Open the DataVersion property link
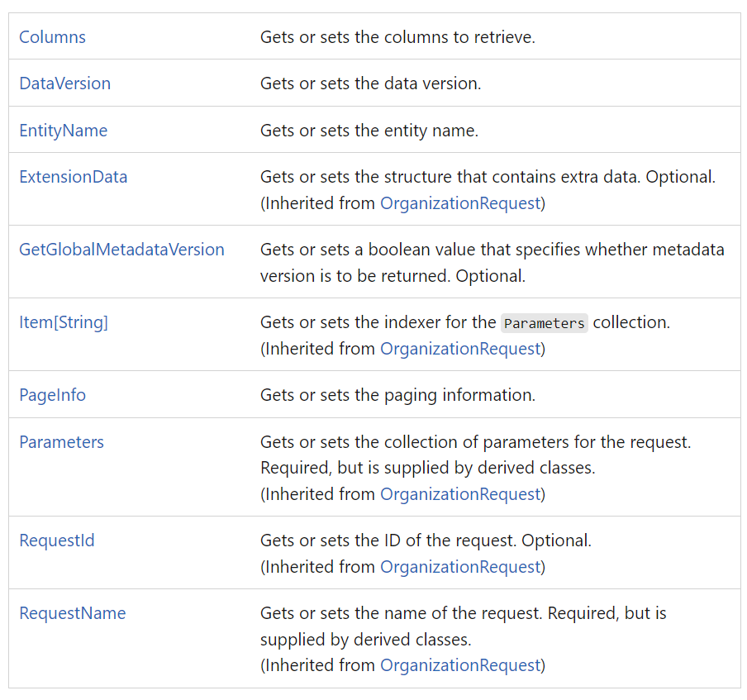Viewport: 747px width, 700px height. [x=64, y=83]
